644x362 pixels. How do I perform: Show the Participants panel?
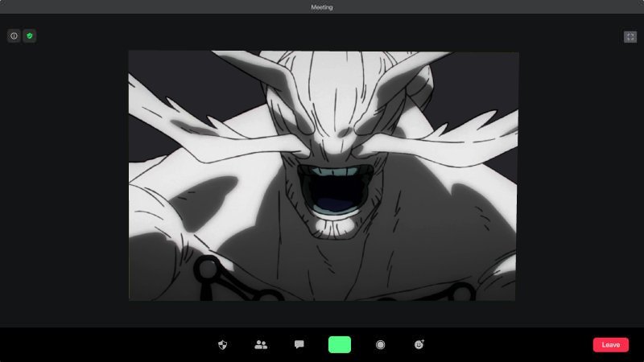(261, 345)
